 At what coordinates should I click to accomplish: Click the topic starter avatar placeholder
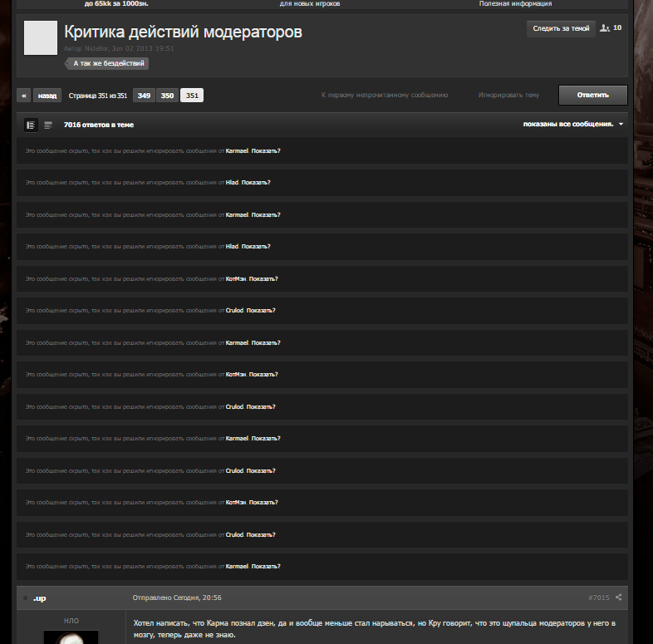(41, 38)
